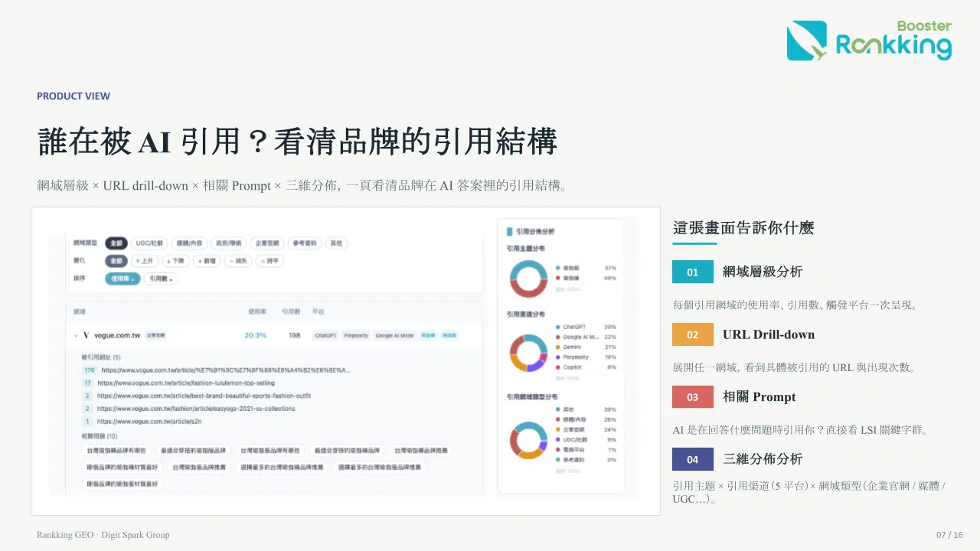Click the 電商平台 legend color dot

[557, 449]
